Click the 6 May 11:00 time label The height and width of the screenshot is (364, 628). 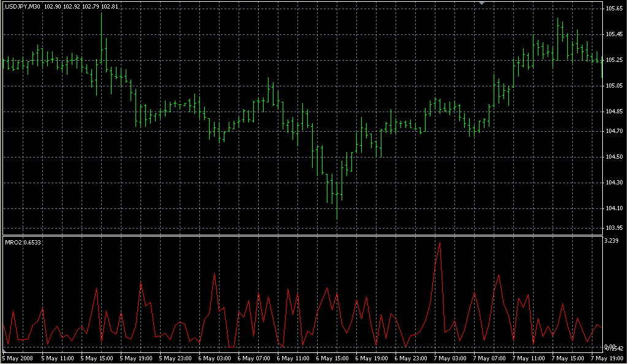click(x=293, y=358)
